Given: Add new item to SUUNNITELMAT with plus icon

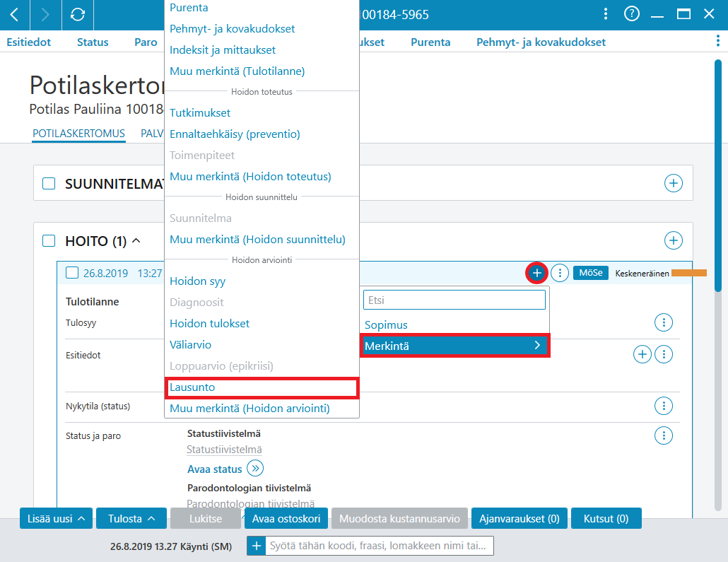Looking at the screenshot, I should [x=673, y=183].
